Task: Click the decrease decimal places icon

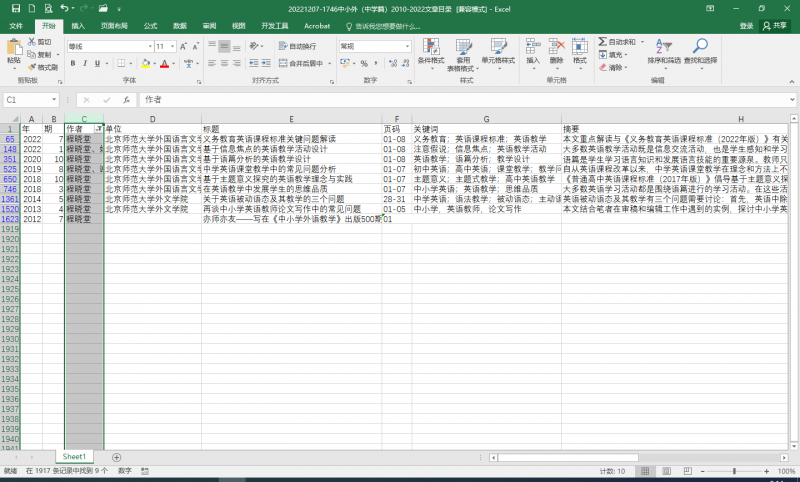Action: point(405,63)
